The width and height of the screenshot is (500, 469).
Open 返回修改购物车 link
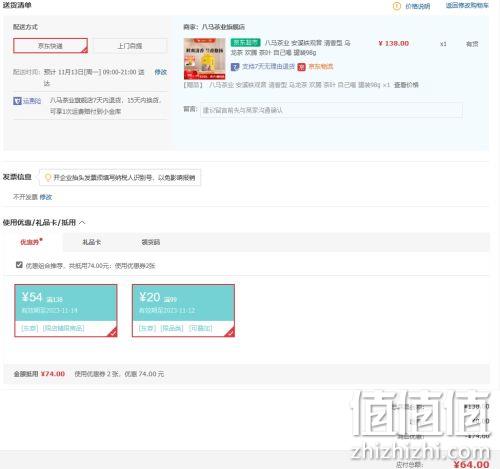[x=467, y=6]
